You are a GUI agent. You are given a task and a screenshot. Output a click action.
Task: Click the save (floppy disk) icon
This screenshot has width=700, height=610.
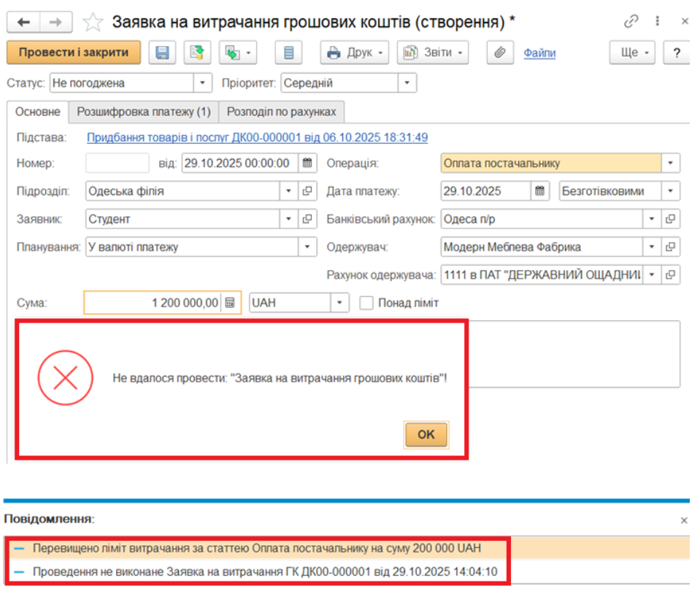[162, 53]
